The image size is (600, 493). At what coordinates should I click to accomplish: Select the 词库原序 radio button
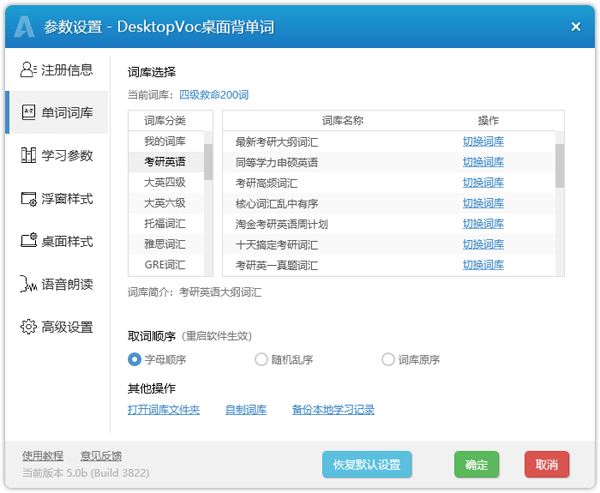point(388,359)
